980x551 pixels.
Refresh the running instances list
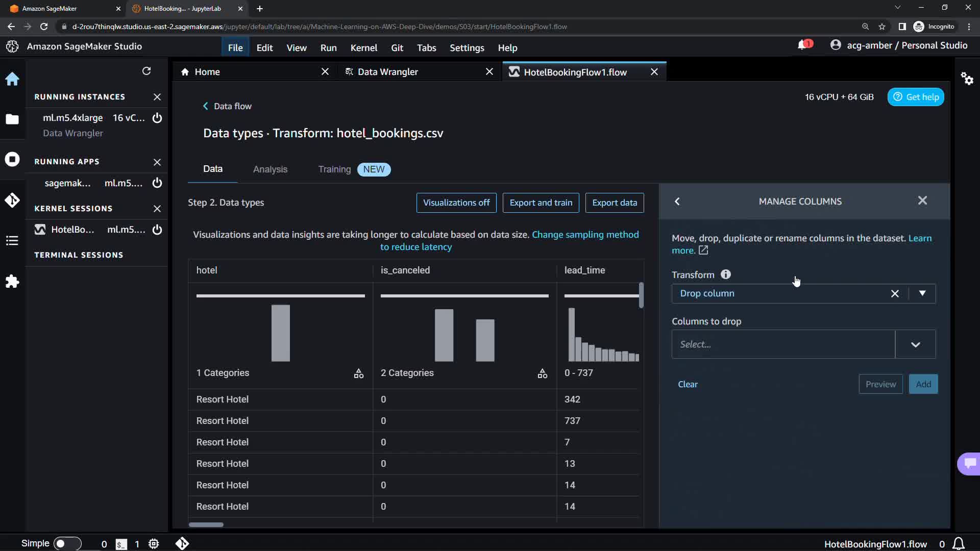pyautogui.click(x=146, y=71)
